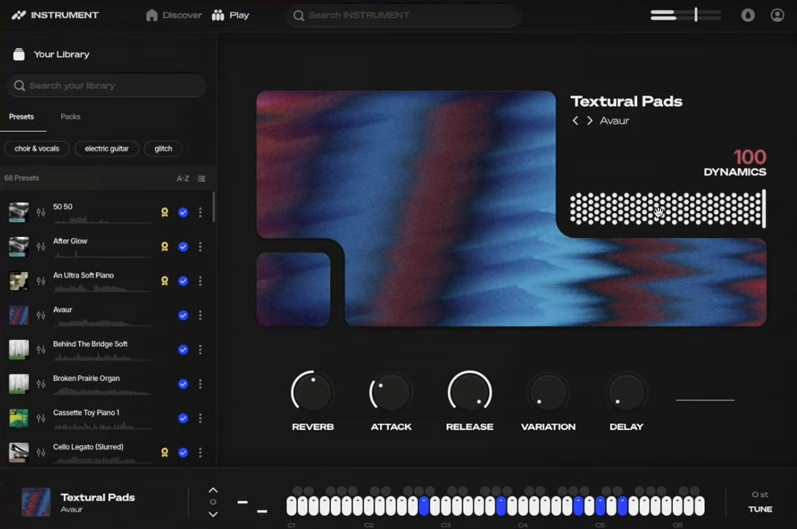The image size is (797, 529).
Task: Open the Discover home page
Action: (x=174, y=15)
